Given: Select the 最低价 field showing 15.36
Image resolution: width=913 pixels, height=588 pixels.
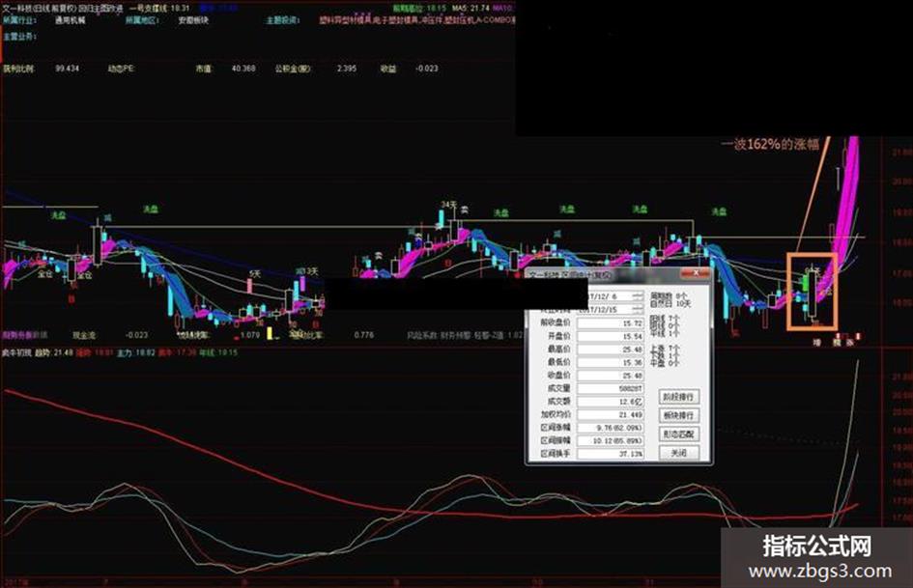Looking at the screenshot, I should tap(611, 362).
